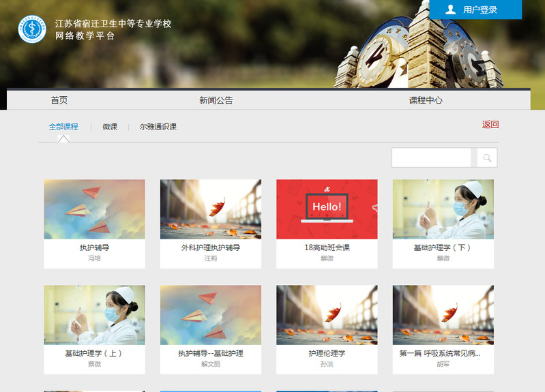
Task: Open the 外科护理执护辅导 course thumbnail
Action: [211, 209]
